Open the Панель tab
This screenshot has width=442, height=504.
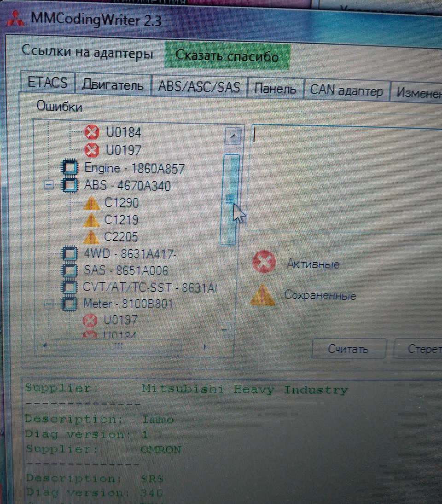coord(275,89)
